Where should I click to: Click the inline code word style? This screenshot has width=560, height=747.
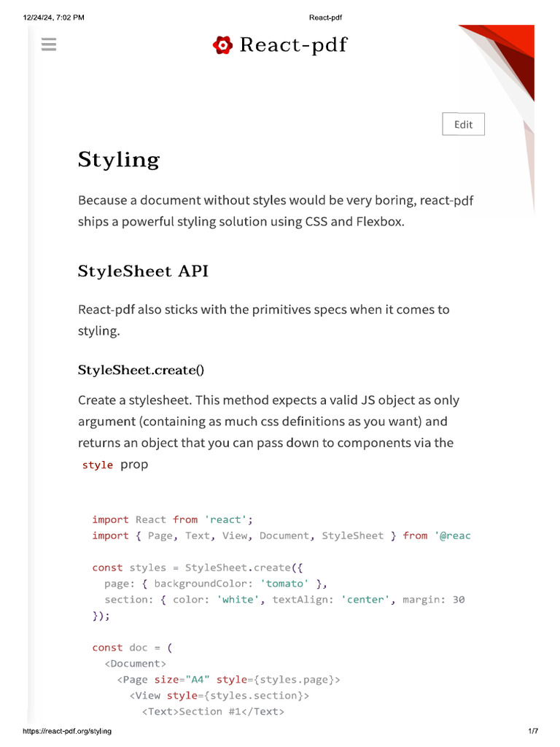(98, 465)
